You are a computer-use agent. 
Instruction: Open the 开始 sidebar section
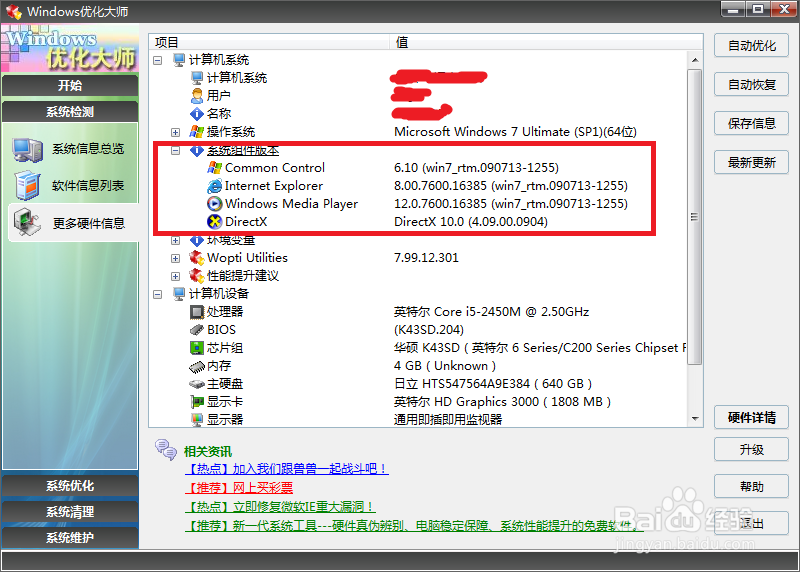point(70,85)
